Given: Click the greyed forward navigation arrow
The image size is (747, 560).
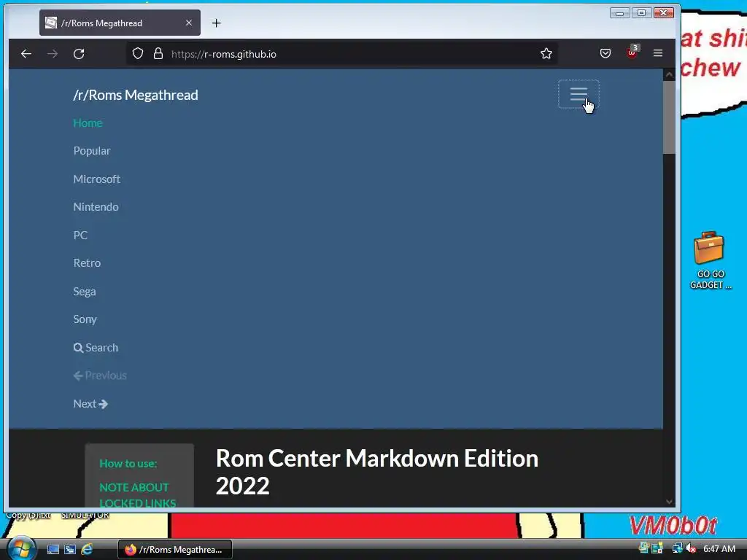Looking at the screenshot, I should [x=53, y=54].
